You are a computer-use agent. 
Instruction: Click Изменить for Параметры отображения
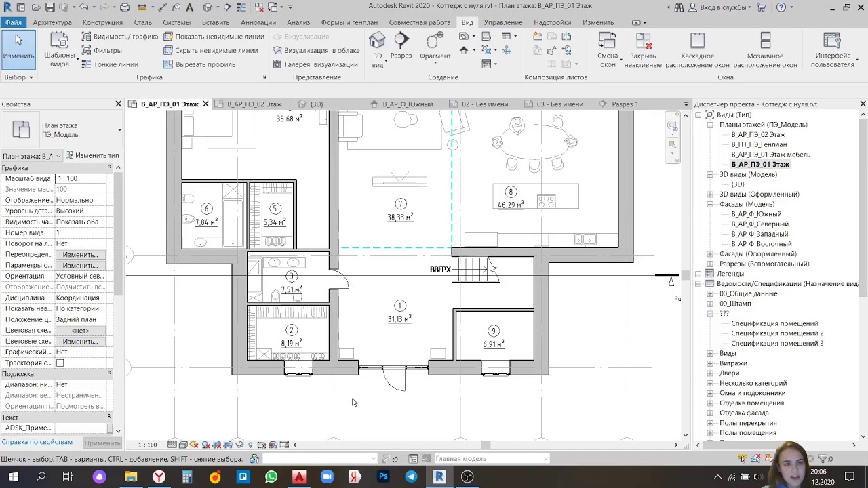click(x=81, y=265)
